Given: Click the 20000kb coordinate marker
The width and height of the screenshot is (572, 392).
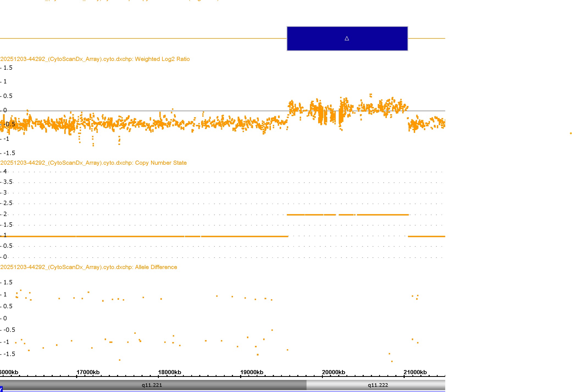Looking at the screenshot, I should pyautogui.click(x=333, y=372).
